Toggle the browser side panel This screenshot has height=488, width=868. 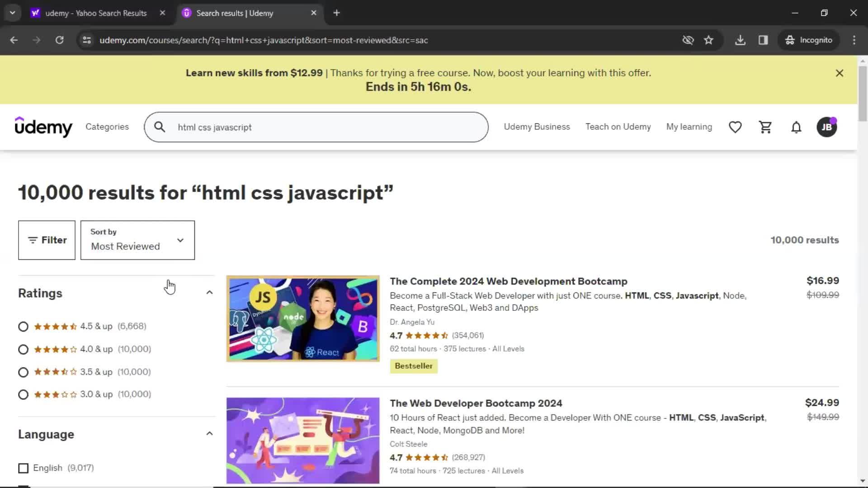pyautogui.click(x=763, y=40)
